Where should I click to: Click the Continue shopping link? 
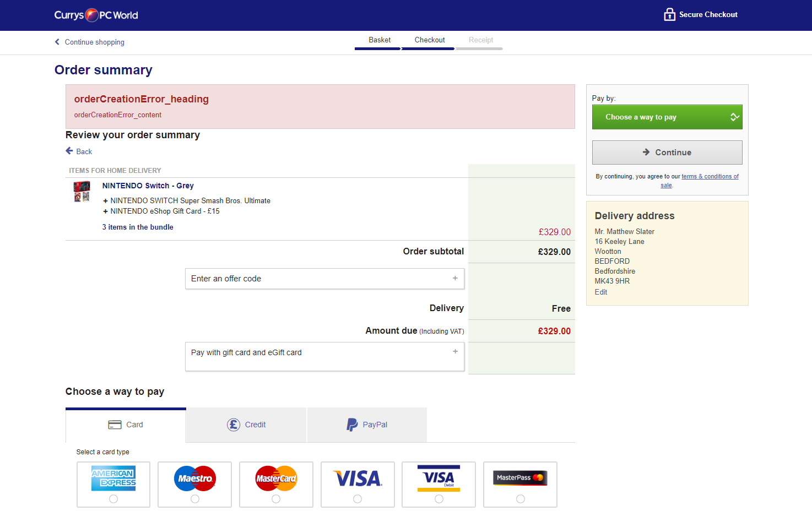pyautogui.click(x=95, y=42)
